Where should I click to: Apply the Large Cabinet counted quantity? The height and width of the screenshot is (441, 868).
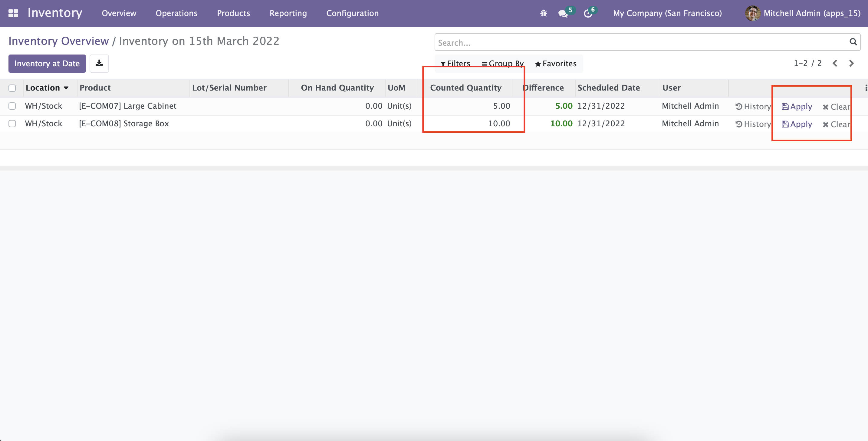tap(797, 107)
